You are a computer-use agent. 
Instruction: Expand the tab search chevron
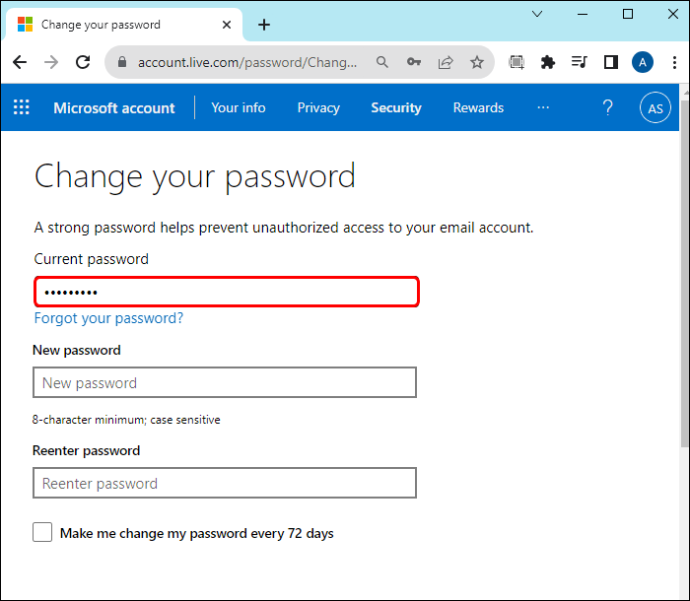point(537,14)
